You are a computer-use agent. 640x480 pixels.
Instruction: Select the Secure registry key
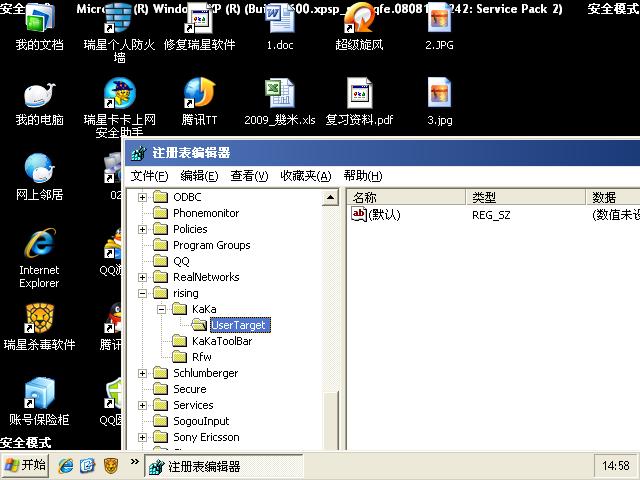tap(190, 389)
